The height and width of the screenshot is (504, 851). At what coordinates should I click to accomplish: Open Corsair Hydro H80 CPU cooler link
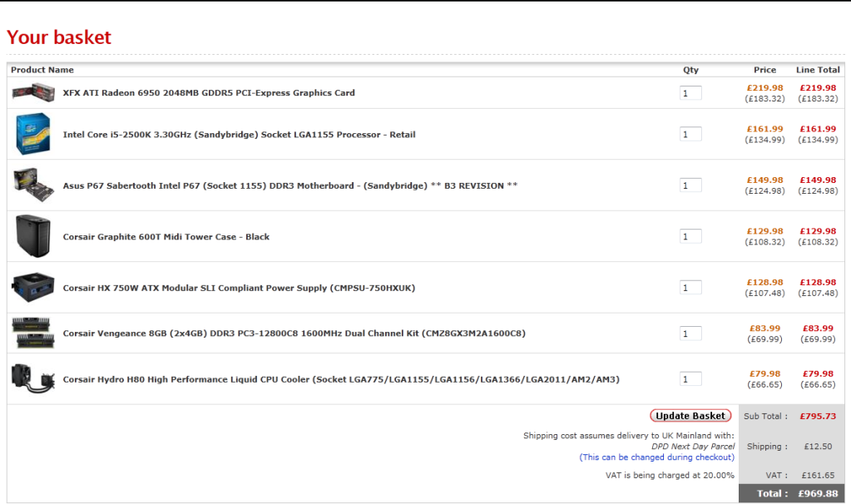[341, 379]
